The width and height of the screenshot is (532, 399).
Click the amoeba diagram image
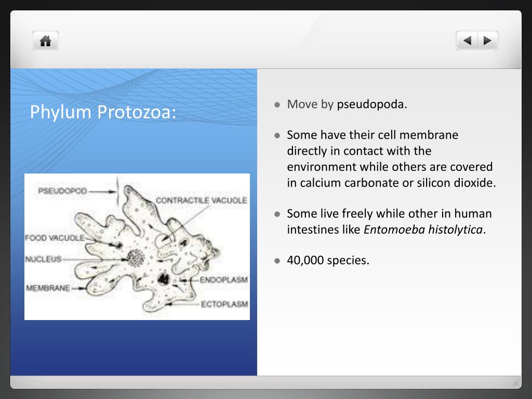pos(137,247)
